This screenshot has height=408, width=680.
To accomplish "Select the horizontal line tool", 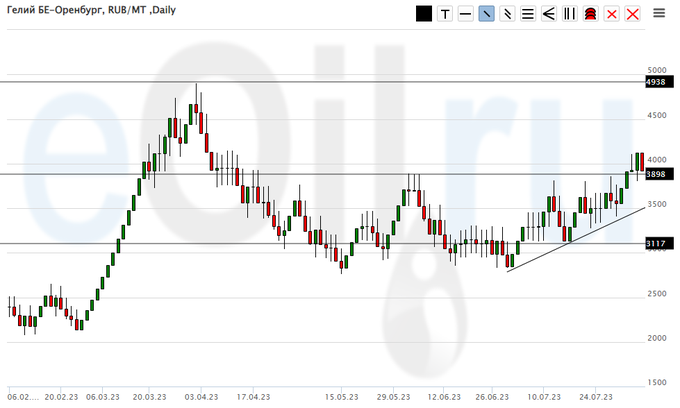I will tap(465, 14).
